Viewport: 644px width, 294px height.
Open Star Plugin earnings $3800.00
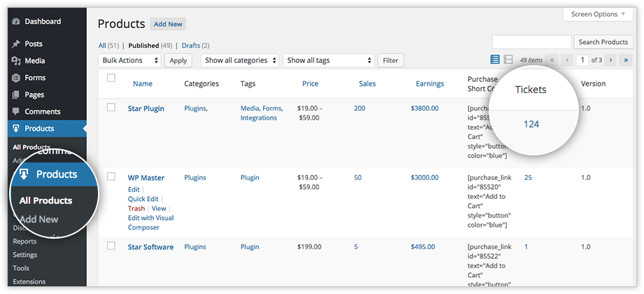424,108
